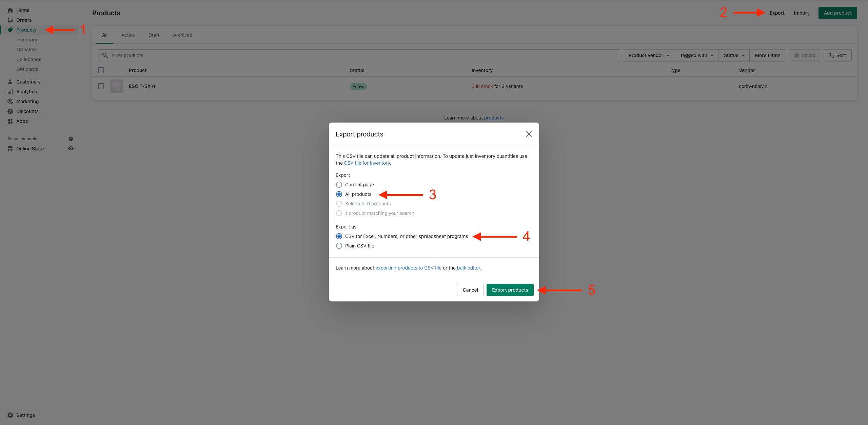Open the Product vendor filter dropdown
Screen dimensions: 868x425
pyautogui.click(x=648, y=55)
